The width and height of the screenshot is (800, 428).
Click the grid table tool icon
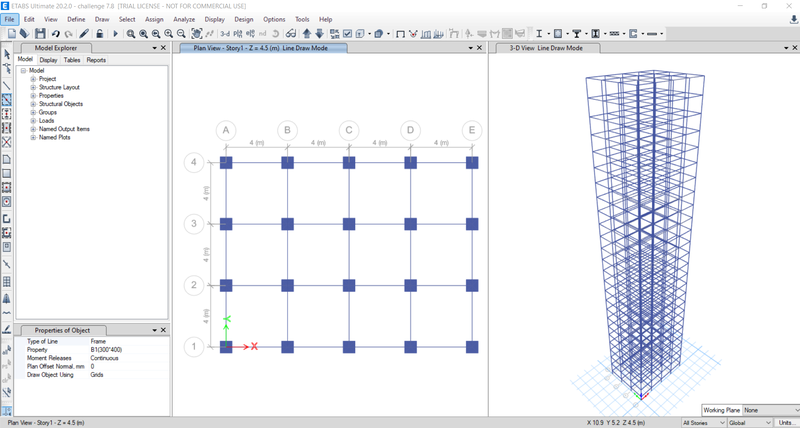tap(7, 282)
